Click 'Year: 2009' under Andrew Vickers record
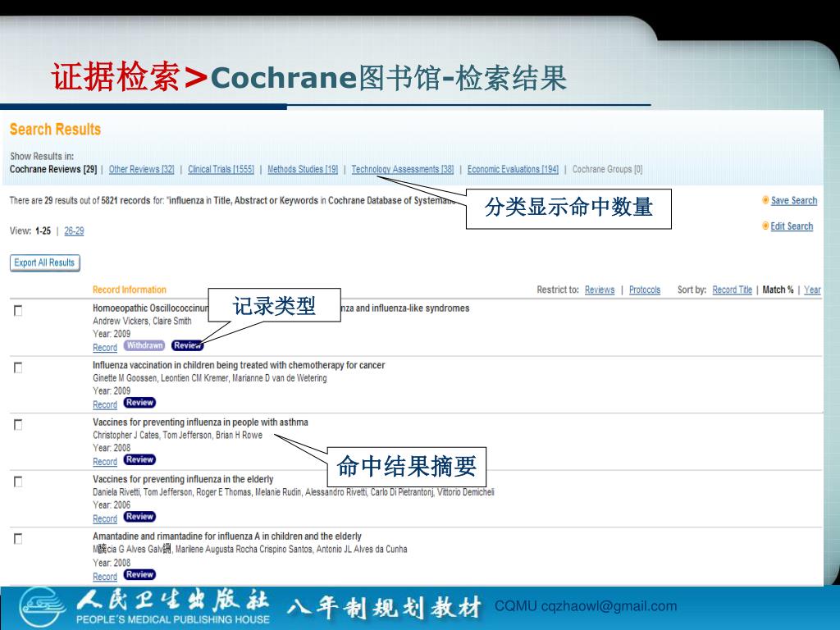 (x=112, y=334)
